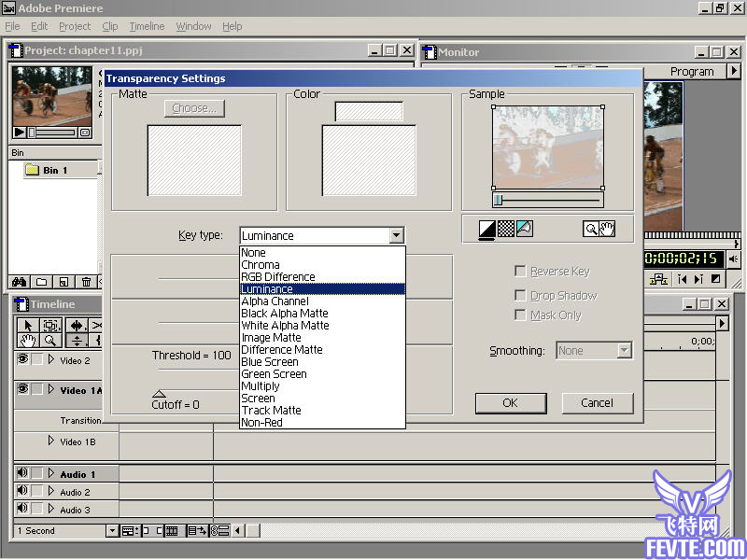Expand the Video 1B track triangle

click(x=51, y=441)
